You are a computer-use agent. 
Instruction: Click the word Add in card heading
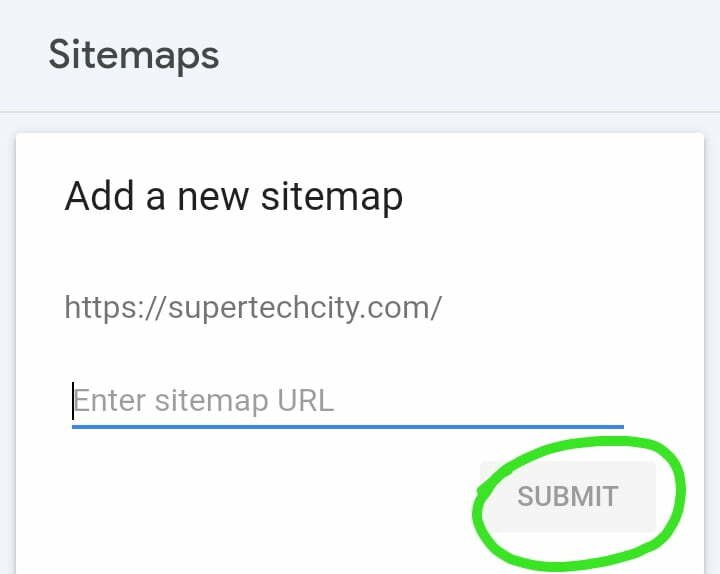(100, 196)
